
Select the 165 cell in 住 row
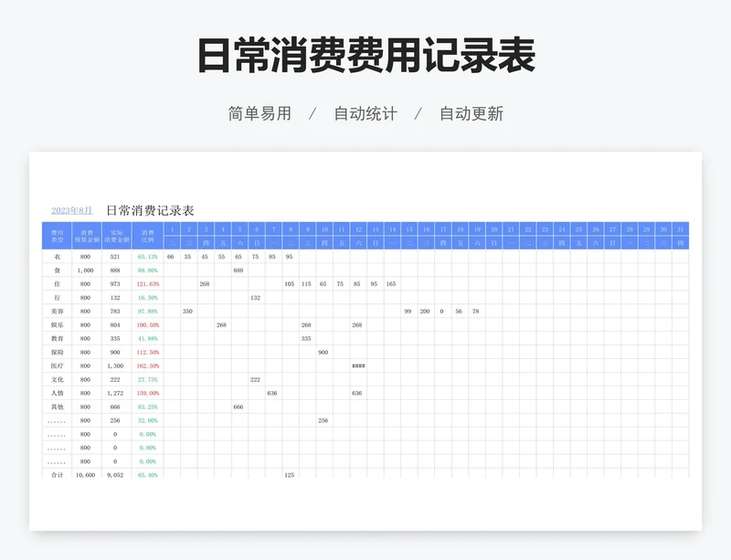click(391, 283)
